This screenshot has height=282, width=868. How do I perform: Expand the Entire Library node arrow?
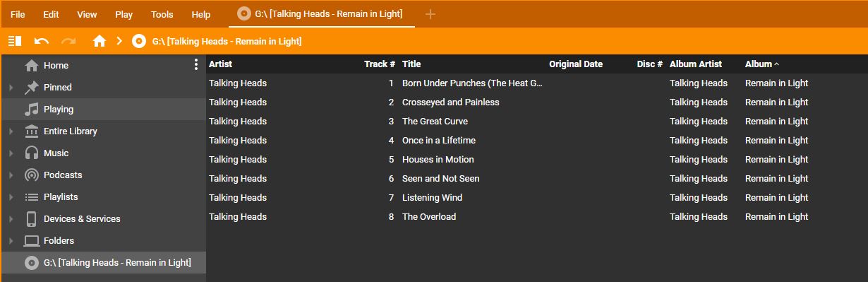point(11,131)
